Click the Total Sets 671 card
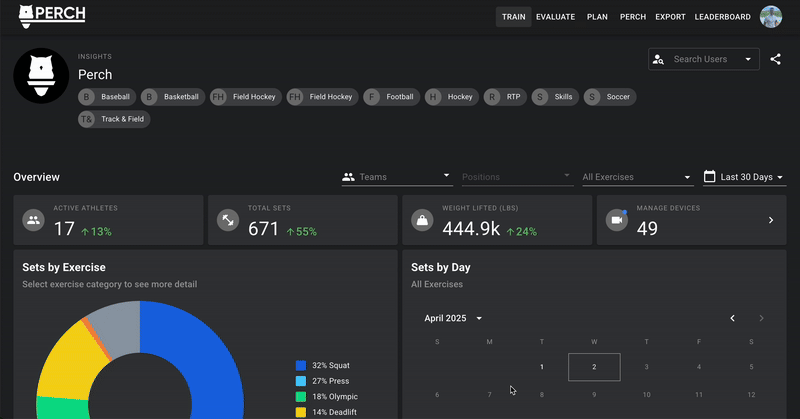Screen dimensions: 800x419 [303, 220]
